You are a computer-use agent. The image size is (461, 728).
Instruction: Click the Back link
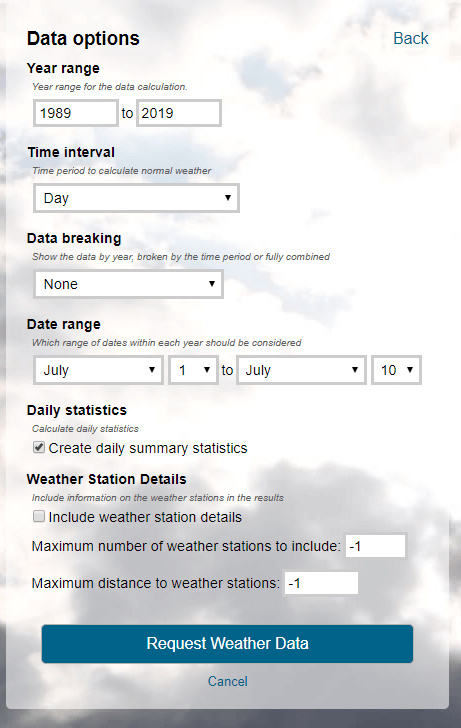click(410, 39)
